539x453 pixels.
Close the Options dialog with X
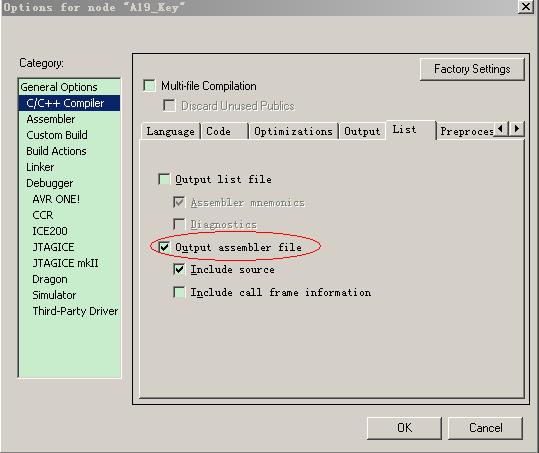click(x=526, y=7)
